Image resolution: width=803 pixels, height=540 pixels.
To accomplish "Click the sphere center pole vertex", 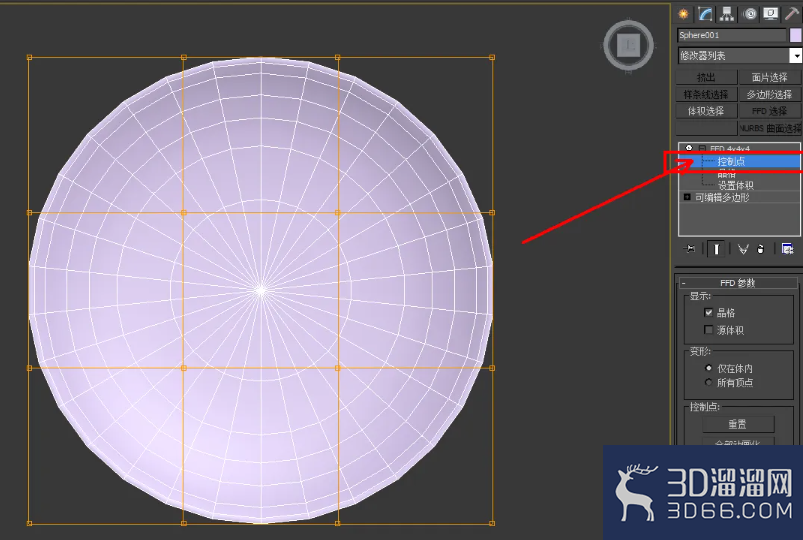I will pos(261,290).
